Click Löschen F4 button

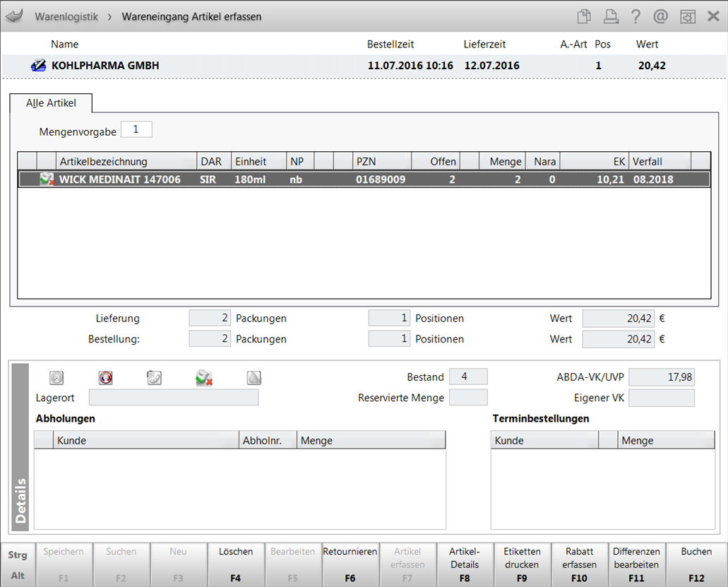tap(236, 564)
